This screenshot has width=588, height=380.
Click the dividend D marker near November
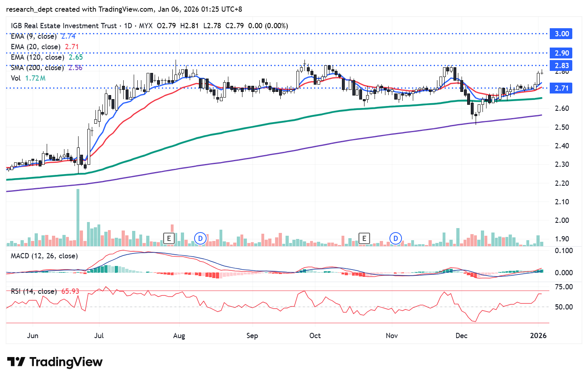[x=395, y=238]
